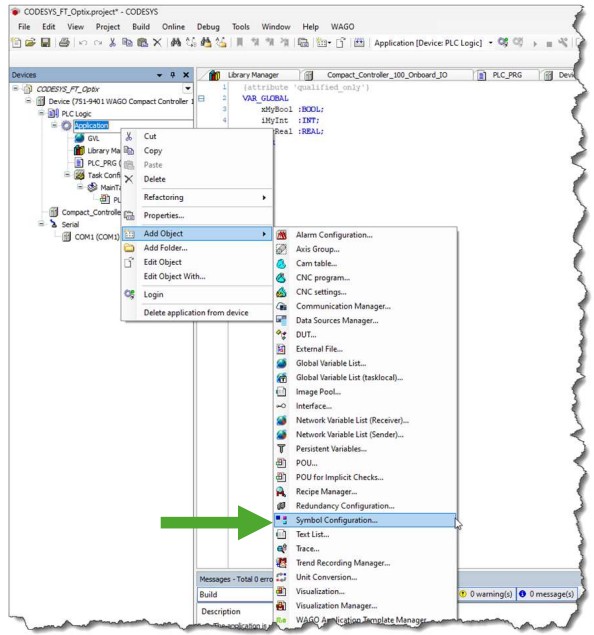This screenshot has width=594, height=635.
Task: Click the Cut scissors toolbar icon
Action: [x=113, y=43]
